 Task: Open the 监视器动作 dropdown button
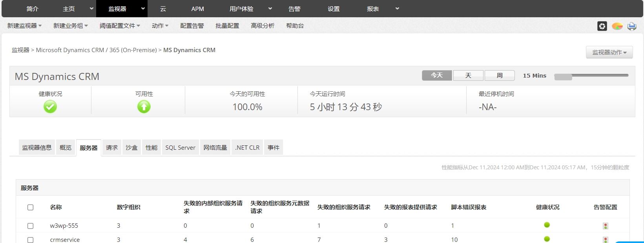click(609, 52)
